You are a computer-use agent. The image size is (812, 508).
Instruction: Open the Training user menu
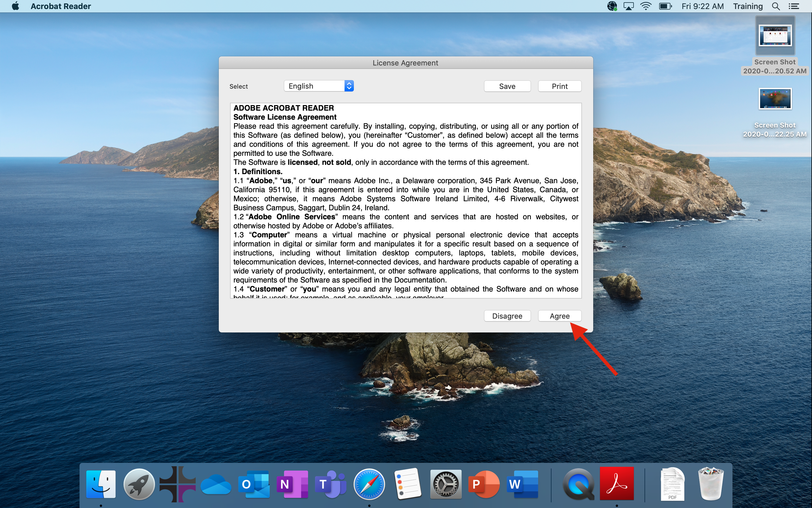(x=748, y=6)
